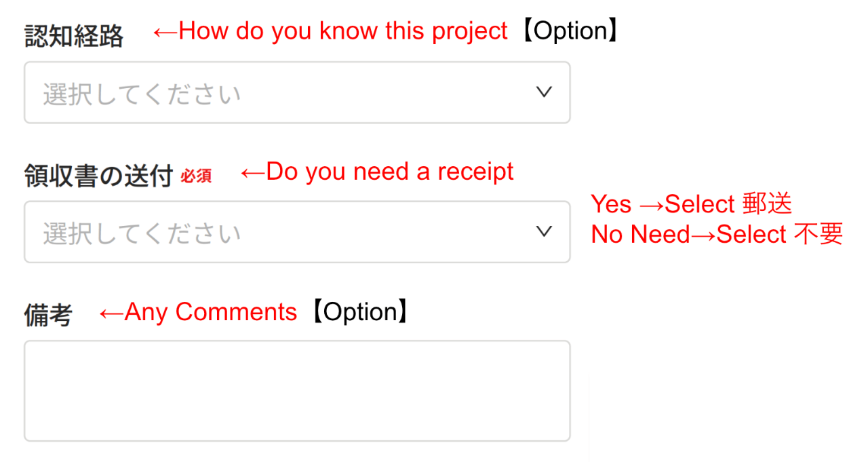Click 【Option】 tag beside Any Comments
Image resolution: width=868 pixels, height=462 pixels.
pyautogui.click(x=359, y=312)
